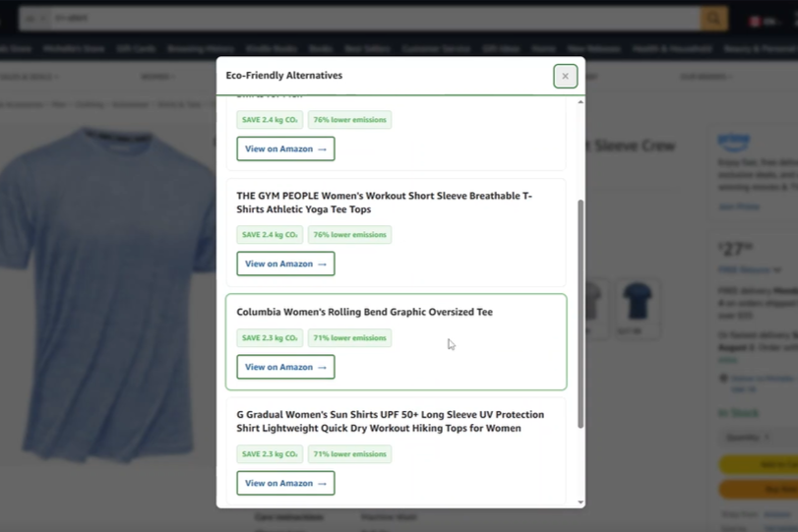Image resolution: width=798 pixels, height=532 pixels.
Task: View Columbia Rolling Bend tee on Amazon
Action: (x=285, y=367)
